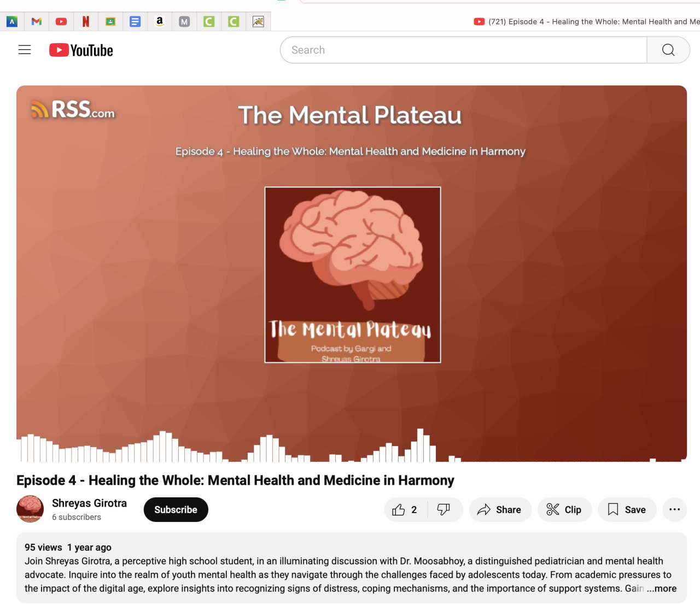Expand the description with ...more
700x605 pixels.
tap(662, 589)
